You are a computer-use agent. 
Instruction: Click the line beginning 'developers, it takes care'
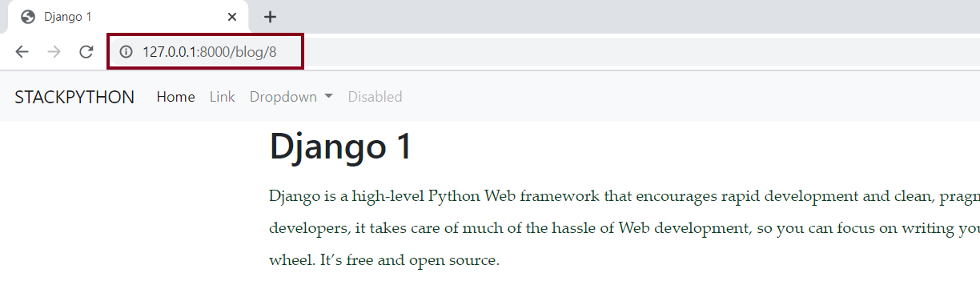coord(625,228)
